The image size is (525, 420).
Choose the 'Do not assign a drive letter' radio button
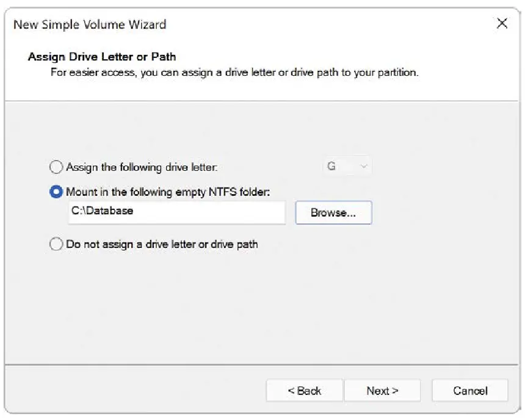click(x=56, y=244)
